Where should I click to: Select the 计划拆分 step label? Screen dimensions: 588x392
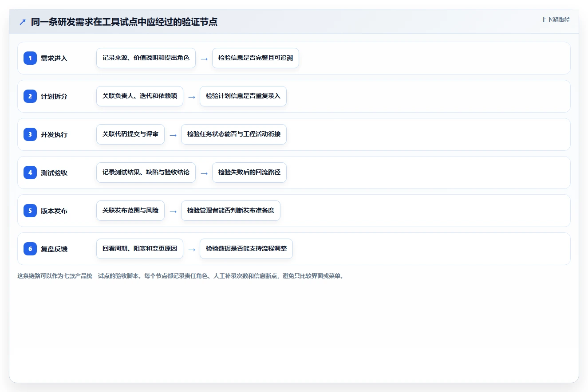tap(54, 97)
